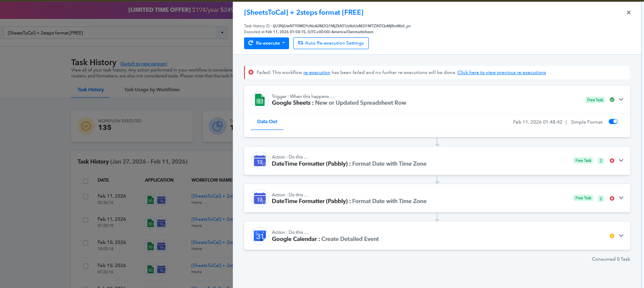This screenshot has width=644, height=288.
Task: Click the pie chart icon on the tasks card
Action: tap(217, 126)
